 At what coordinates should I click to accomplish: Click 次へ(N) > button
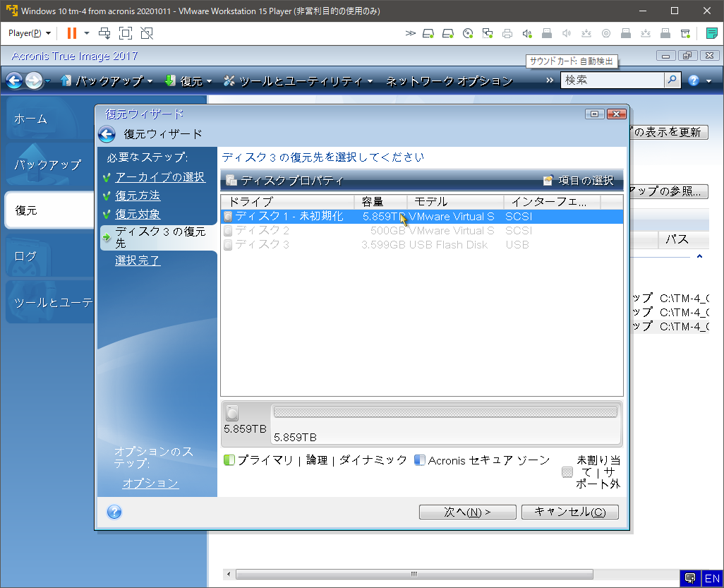[x=467, y=512]
